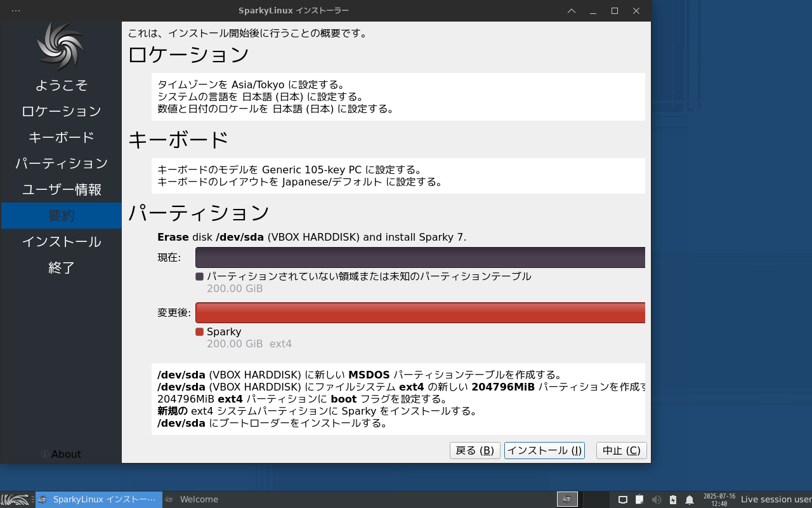Select the ようこそ step in the sidebar

62,85
